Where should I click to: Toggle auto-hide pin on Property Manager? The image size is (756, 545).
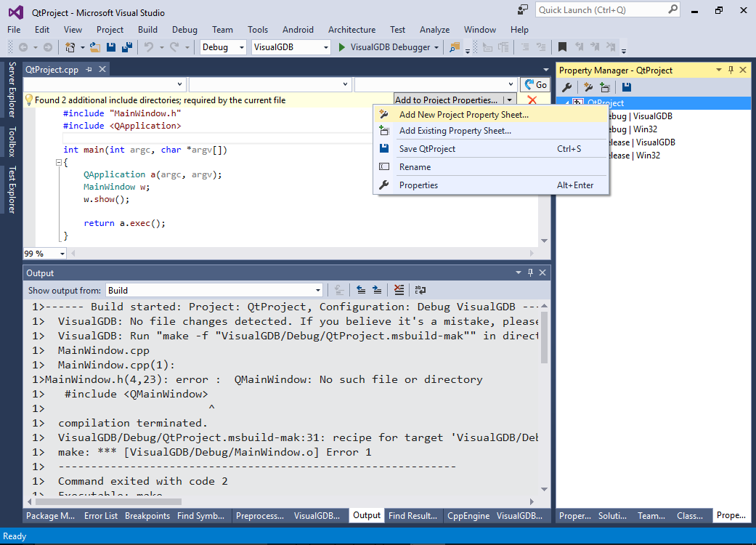click(731, 70)
